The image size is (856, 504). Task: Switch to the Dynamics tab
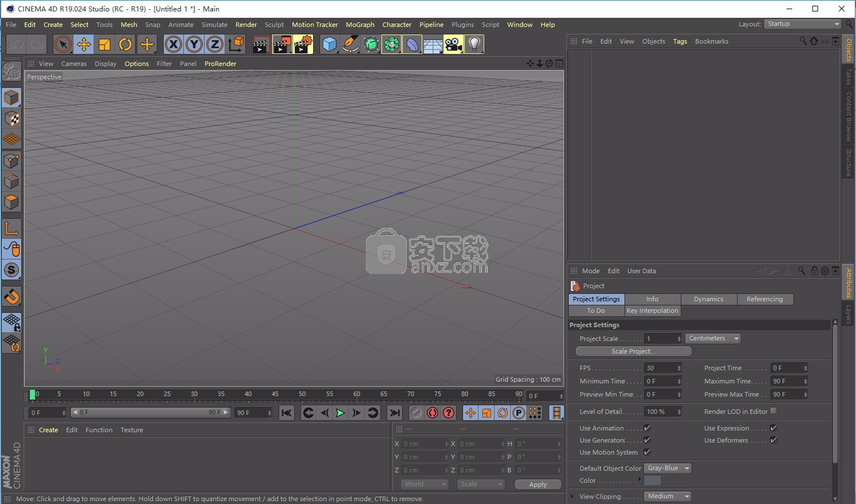709,299
